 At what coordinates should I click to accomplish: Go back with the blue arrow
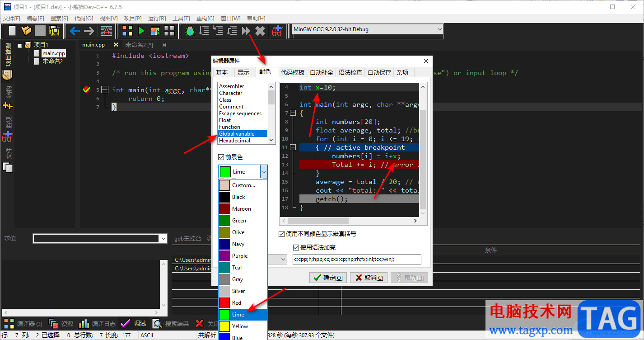75,31
